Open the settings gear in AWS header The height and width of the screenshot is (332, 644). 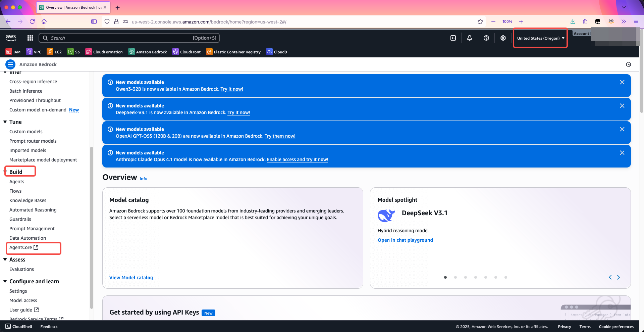click(503, 38)
